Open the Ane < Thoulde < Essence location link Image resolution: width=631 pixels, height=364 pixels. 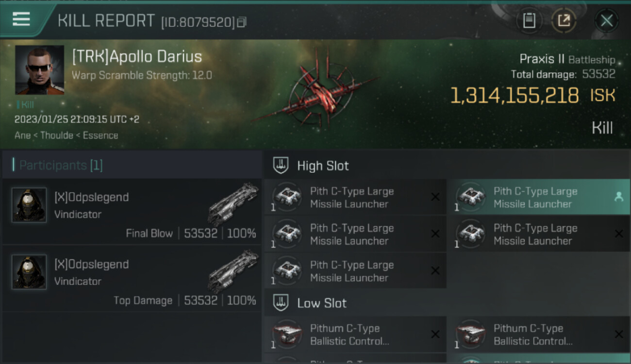[66, 135]
